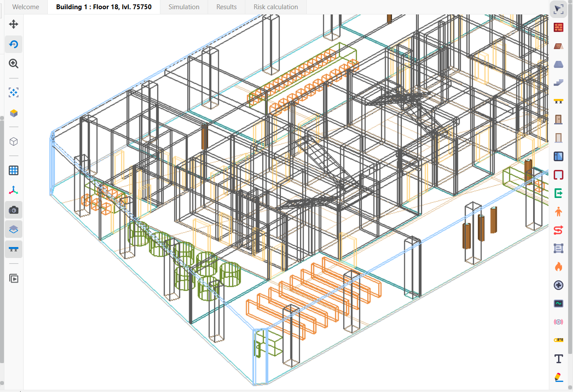573x392 pixels.
Task: Select the red evacuation route tool
Action: point(558,230)
